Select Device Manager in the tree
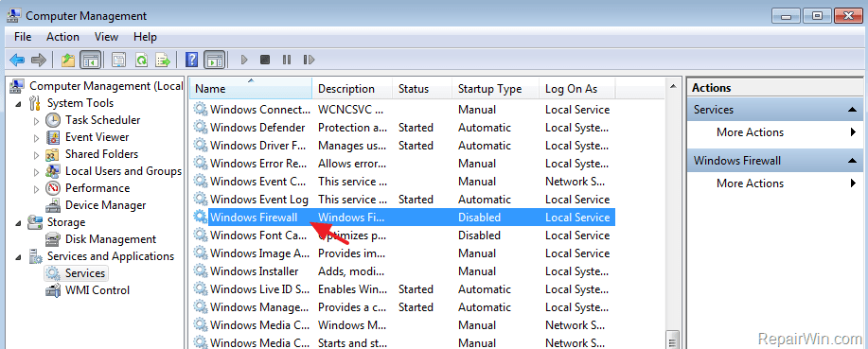The width and height of the screenshot is (868, 349). point(106,205)
